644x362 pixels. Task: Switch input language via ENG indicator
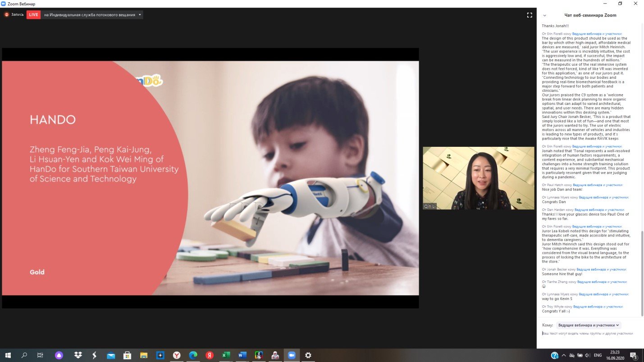coord(598,355)
